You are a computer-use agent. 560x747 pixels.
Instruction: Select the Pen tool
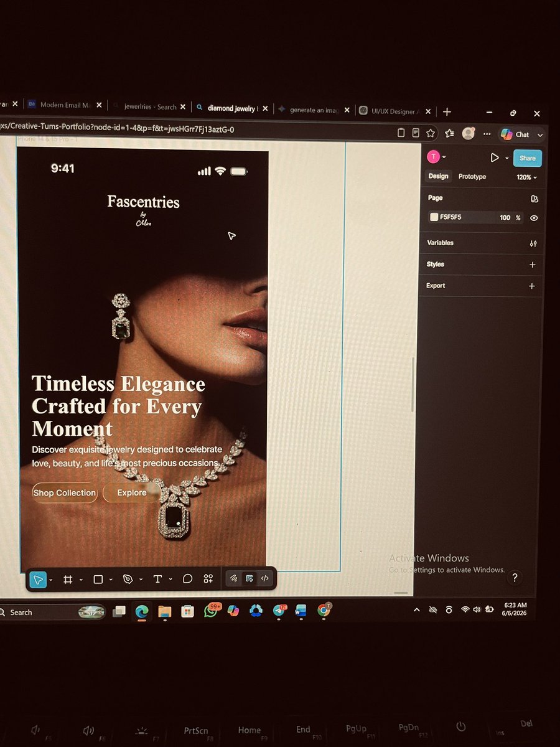[x=128, y=579]
